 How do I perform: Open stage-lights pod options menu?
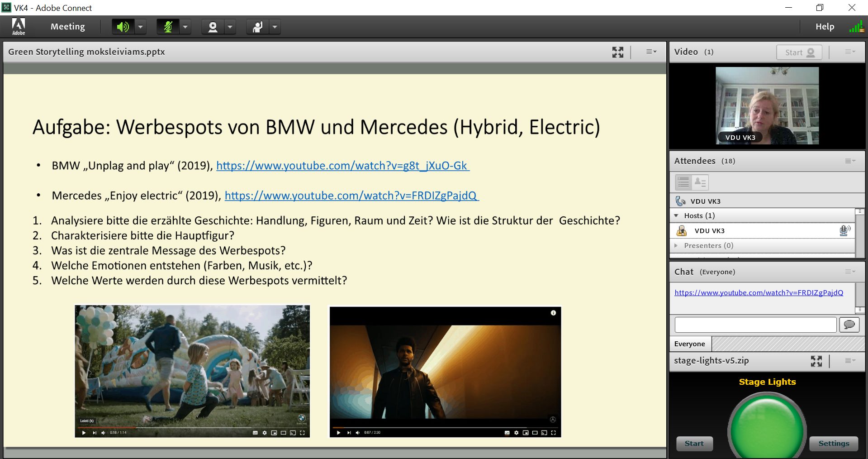pyautogui.click(x=850, y=360)
